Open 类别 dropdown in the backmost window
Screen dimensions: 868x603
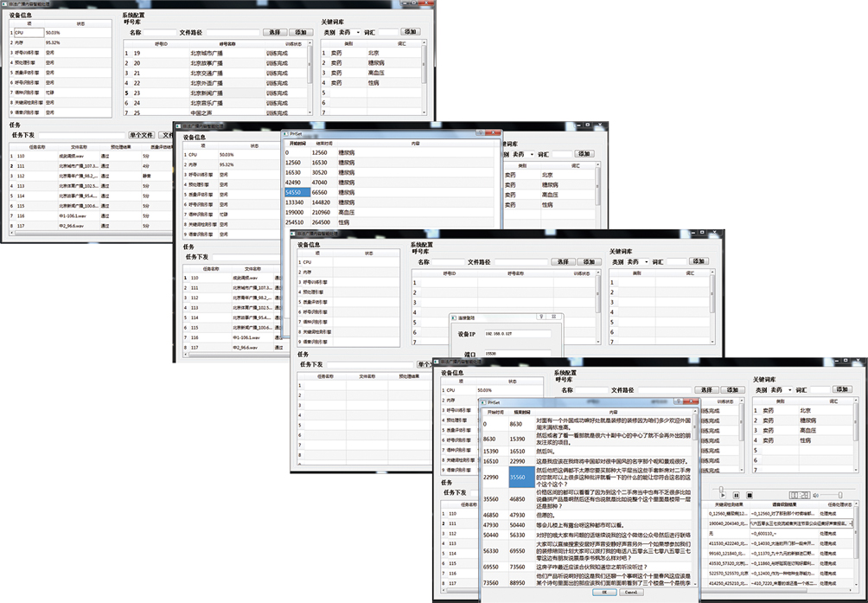(x=349, y=32)
